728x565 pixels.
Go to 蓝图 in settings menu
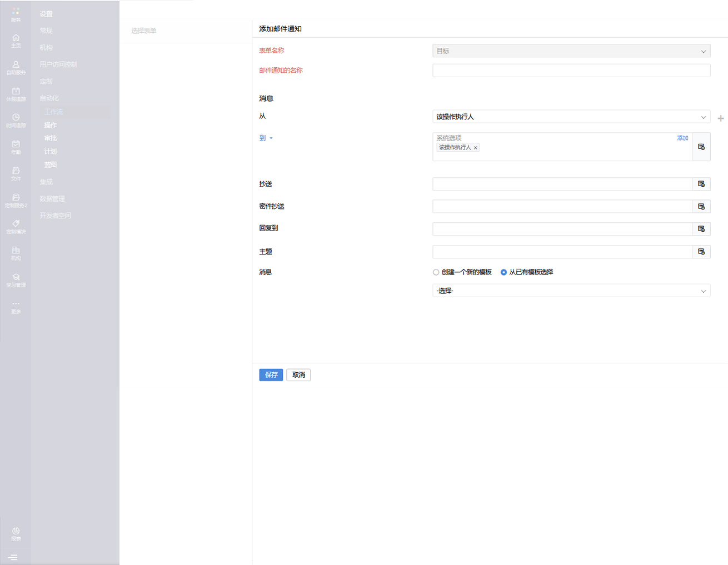51,165
